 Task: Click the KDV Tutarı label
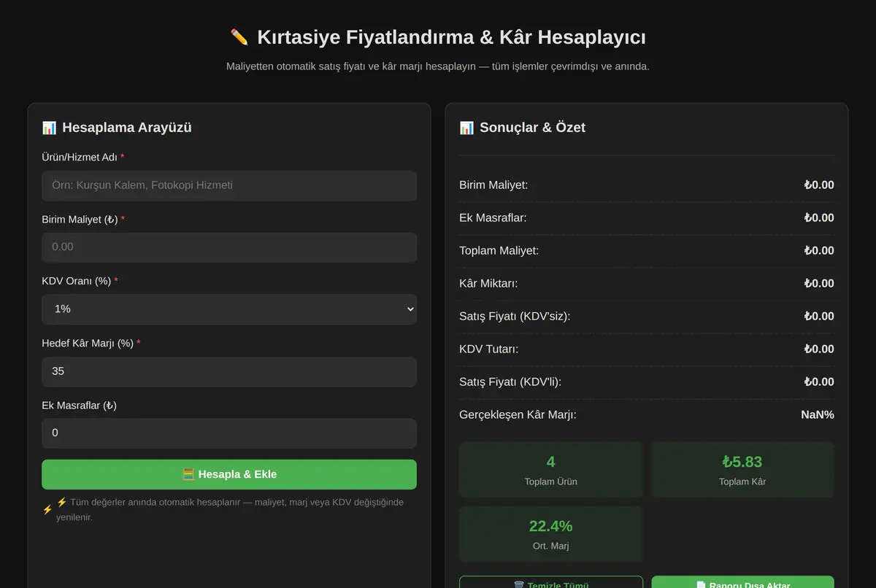[489, 349]
